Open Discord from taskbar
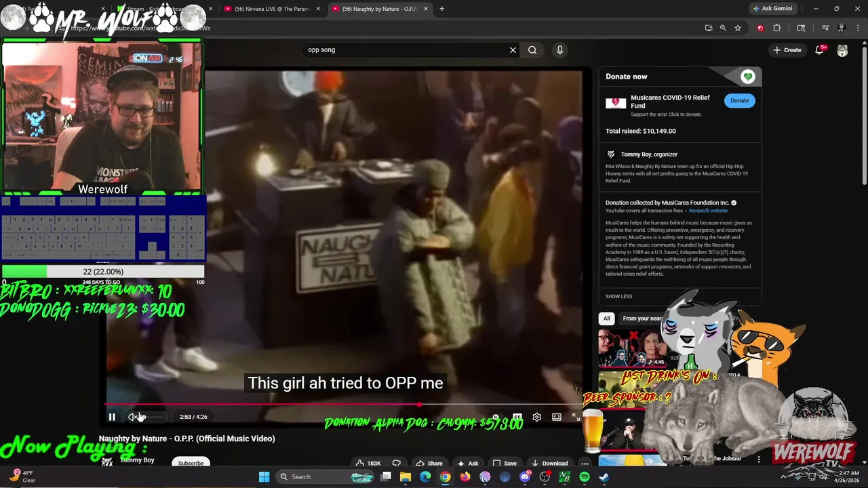Viewport: 868px width, 488px height. point(525,477)
